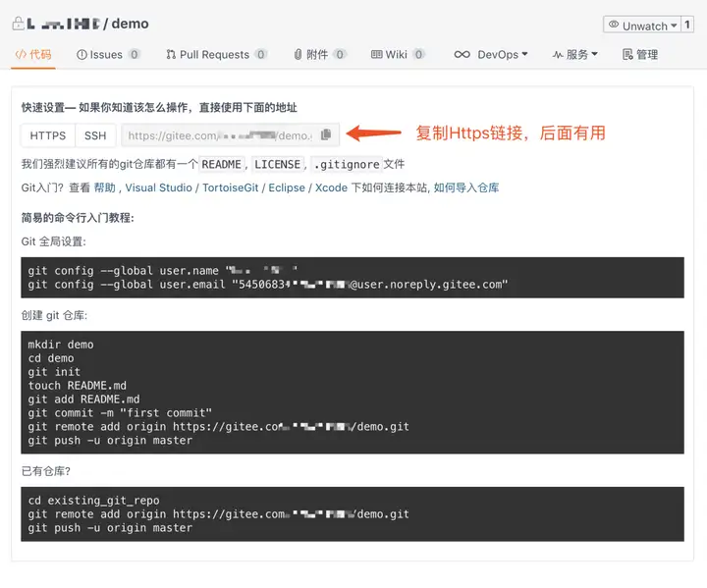707x588 pixels.
Task: Go to the 附件 attachments tab
Action: point(319,55)
